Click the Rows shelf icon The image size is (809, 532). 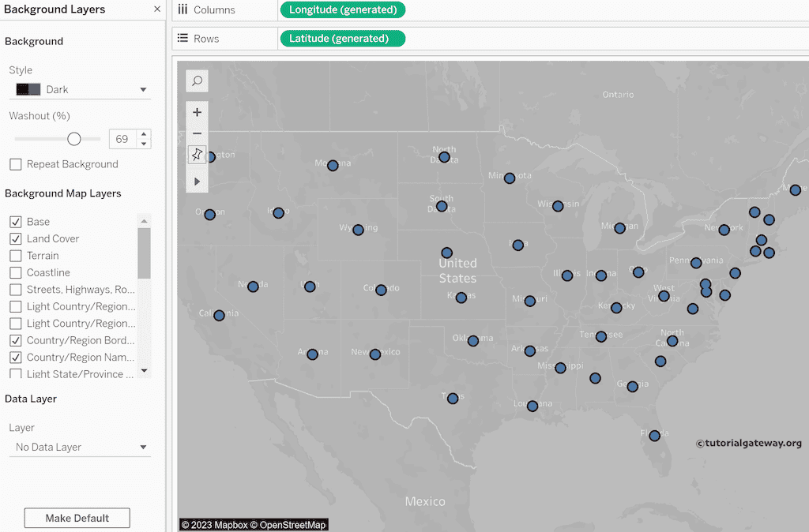tap(182, 38)
